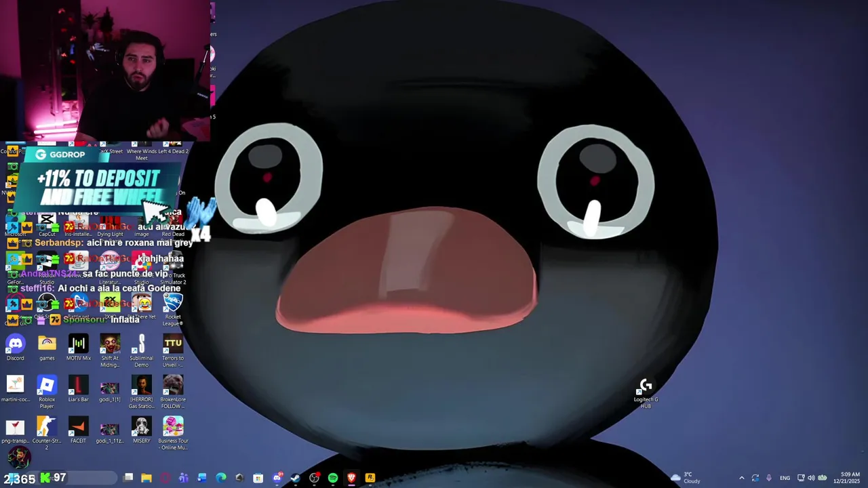This screenshot has width=868, height=488.
Task: Open File Explorer from the taskbar
Action: point(146,478)
